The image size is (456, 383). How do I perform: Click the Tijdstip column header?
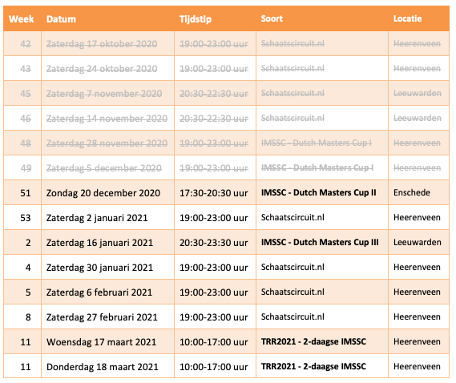(x=195, y=19)
